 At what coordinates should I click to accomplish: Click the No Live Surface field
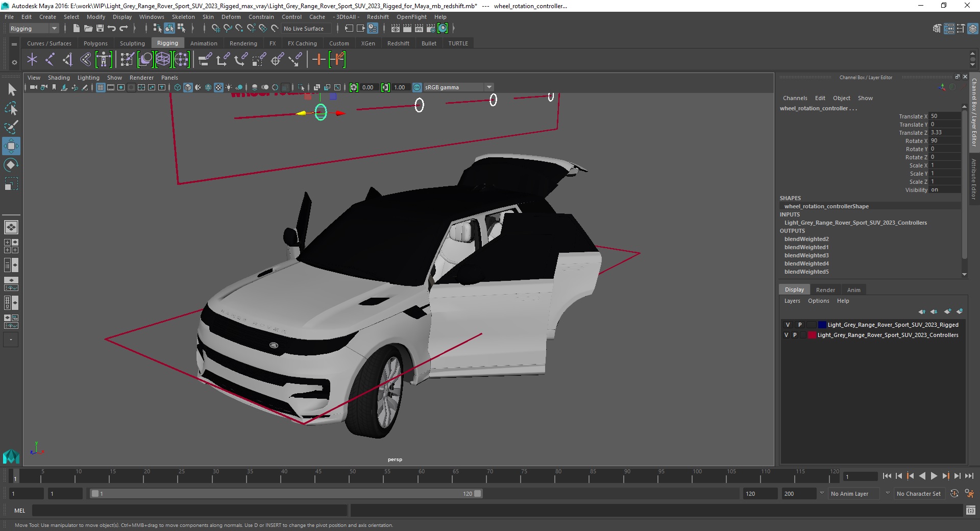pyautogui.click(x=306, y=29)
